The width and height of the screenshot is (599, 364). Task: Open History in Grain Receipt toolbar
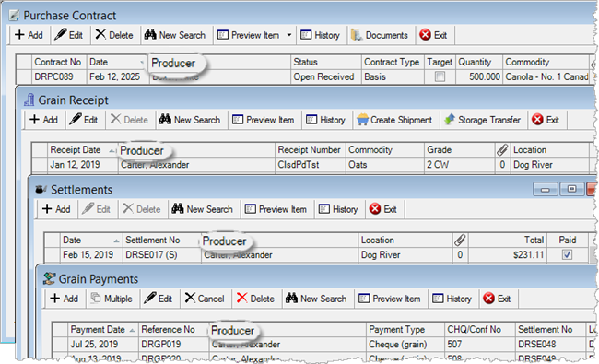click(326, 120)
